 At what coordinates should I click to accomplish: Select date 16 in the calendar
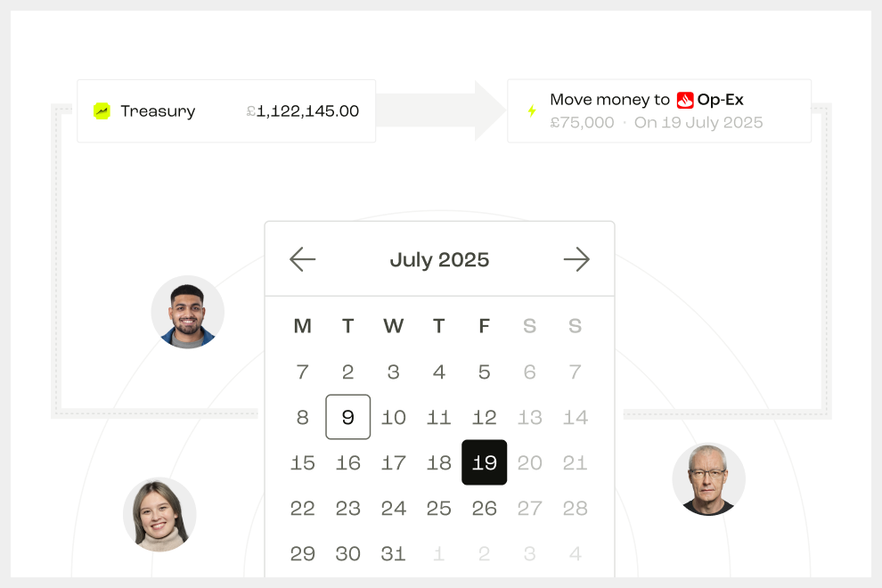348,462
